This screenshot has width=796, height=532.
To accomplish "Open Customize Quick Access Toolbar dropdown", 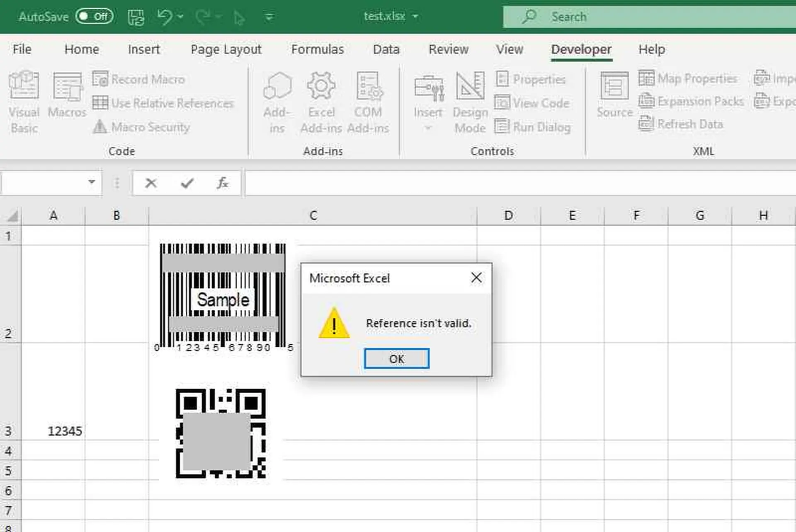I will [269, 17].
